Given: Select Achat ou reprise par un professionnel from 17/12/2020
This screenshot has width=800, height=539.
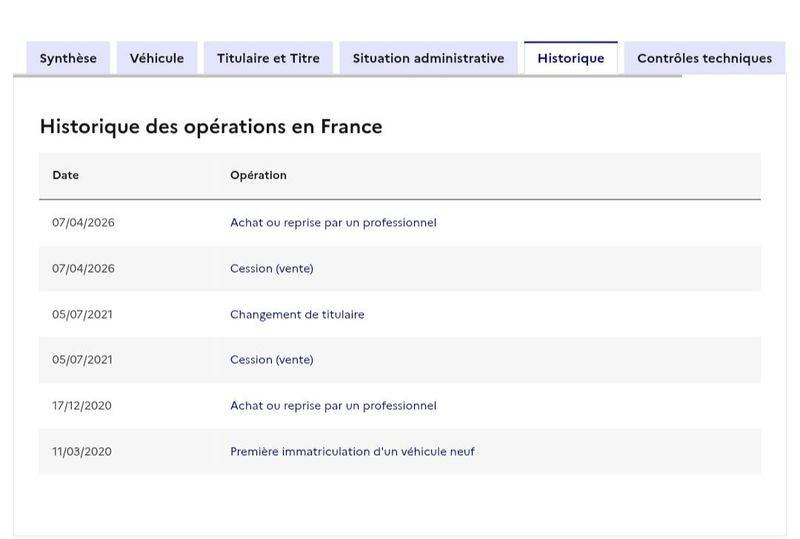Looking at the screenshot, I should (x=333, y=406).
